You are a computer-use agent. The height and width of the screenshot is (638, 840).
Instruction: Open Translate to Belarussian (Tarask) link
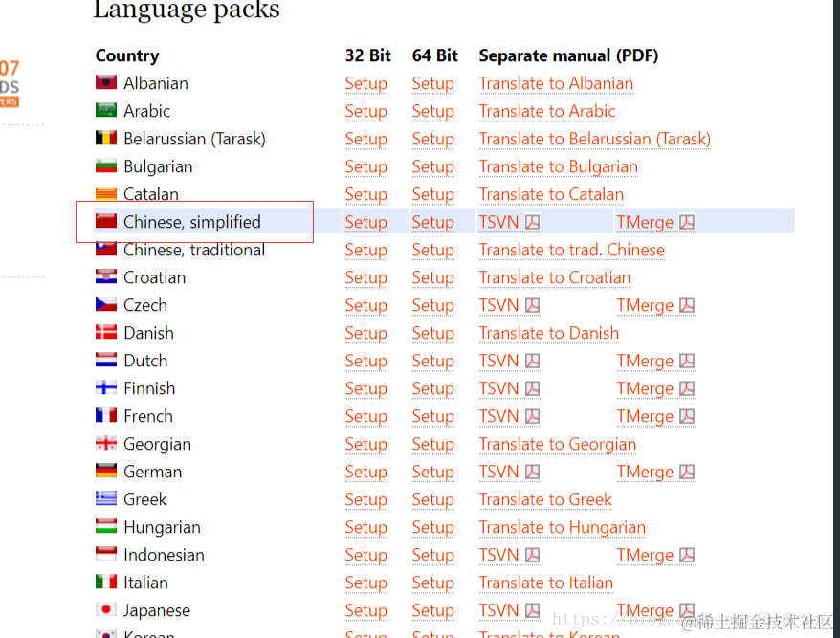tap(595, 140)
